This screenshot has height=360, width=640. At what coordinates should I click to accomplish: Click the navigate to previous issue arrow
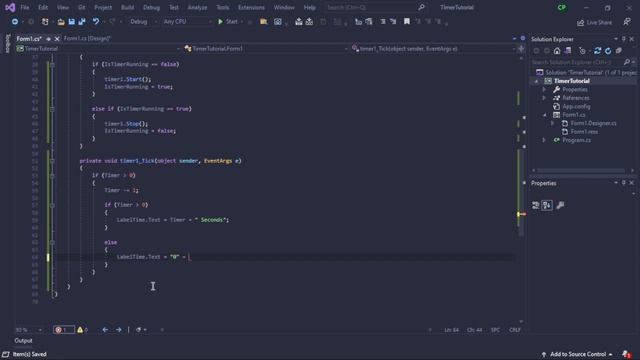pos(105,330)
